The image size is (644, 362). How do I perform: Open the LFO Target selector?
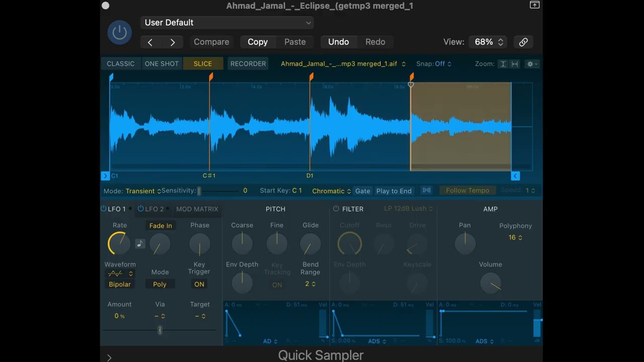coord(200,316)
